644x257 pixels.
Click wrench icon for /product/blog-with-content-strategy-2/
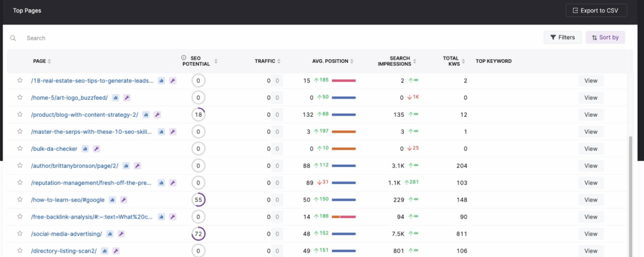pos(157,115)
